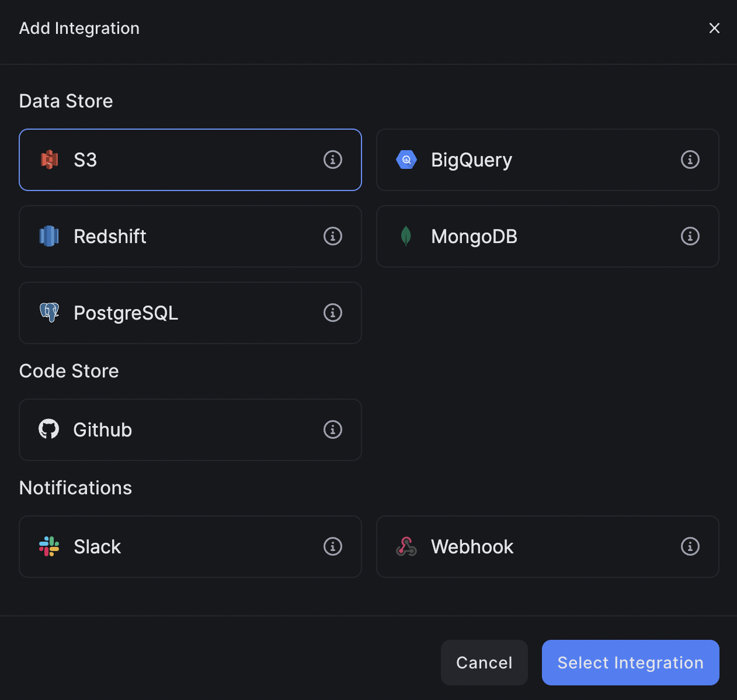Select the PostgreSQL elephant icon

[50, 313]
